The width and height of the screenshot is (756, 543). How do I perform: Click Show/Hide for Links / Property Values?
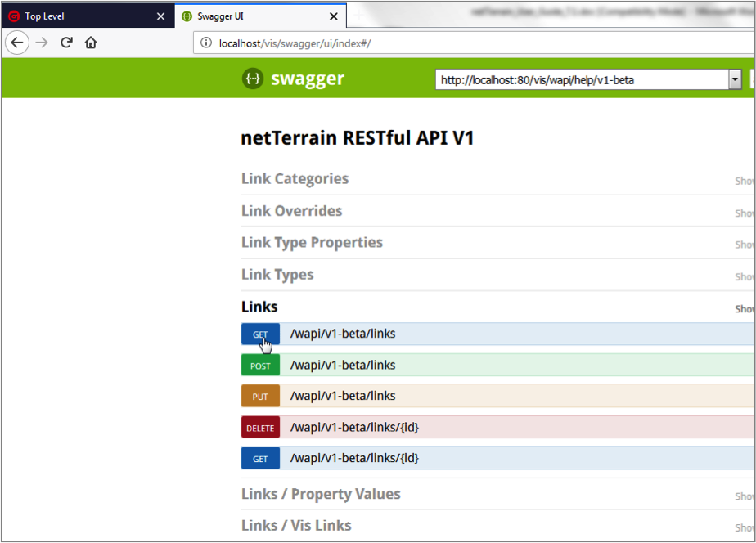(744, 496)
